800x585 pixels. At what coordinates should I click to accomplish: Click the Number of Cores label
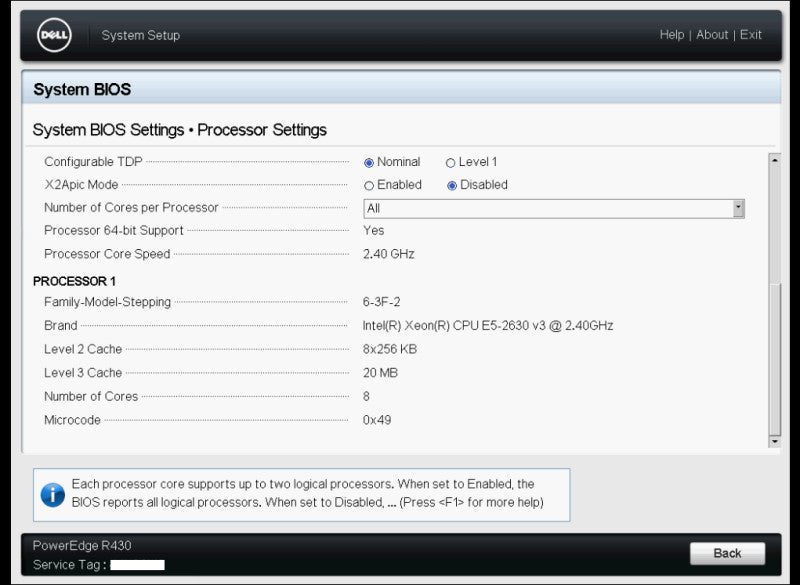point(91,396)
